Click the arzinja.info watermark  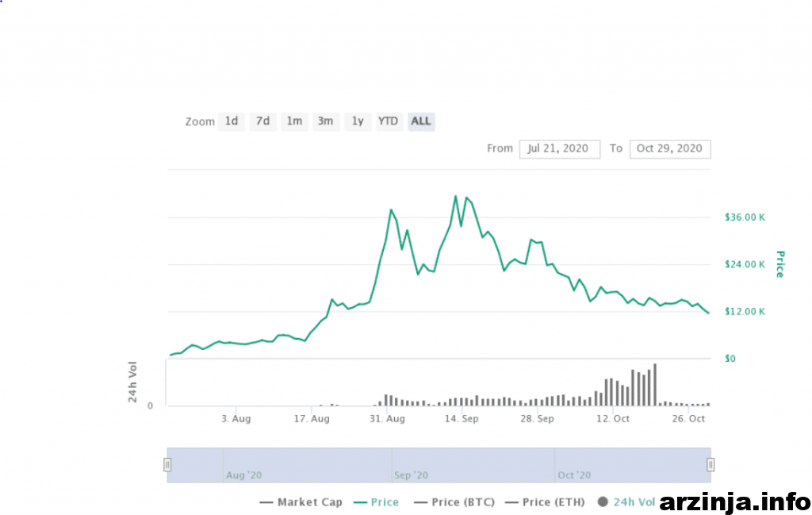tap(735, 502)
